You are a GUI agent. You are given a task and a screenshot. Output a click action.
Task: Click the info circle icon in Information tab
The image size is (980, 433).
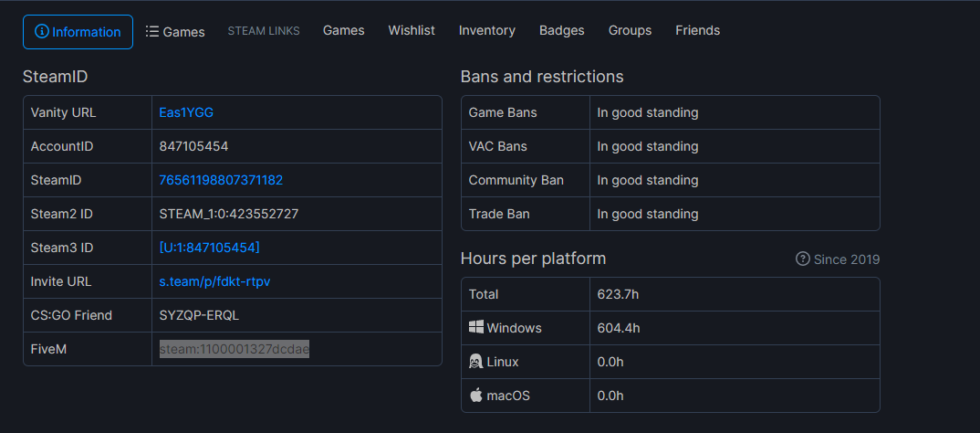pyautogui.click(x=42, y=31)
